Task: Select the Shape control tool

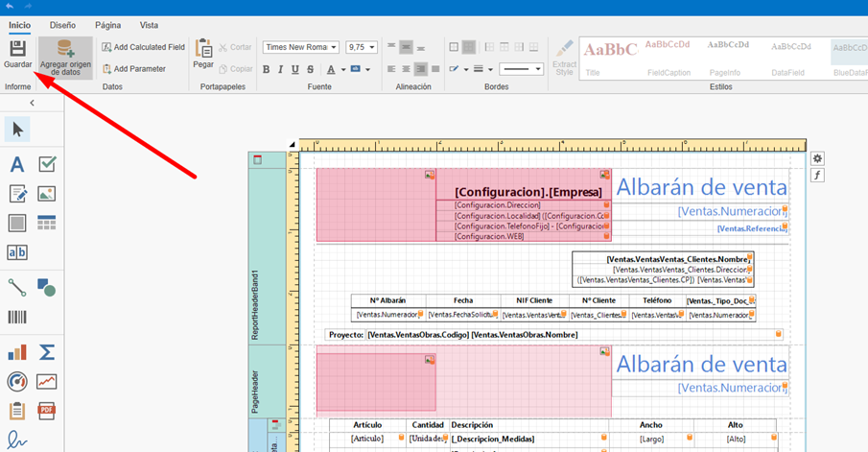Action: (46, 288)
